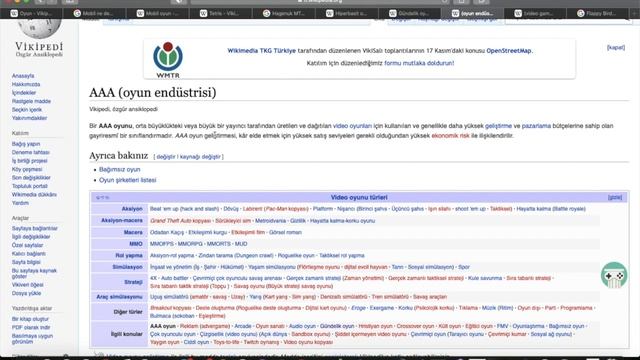The width and height of the screenshot is (640, 360).
Task: Click Bağış yapın in sidebar
Action: (26, 144)
